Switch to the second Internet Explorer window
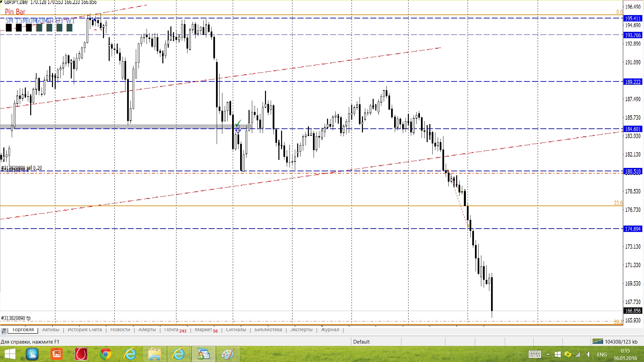Screen dimensions: 644x362 point(179,354)
